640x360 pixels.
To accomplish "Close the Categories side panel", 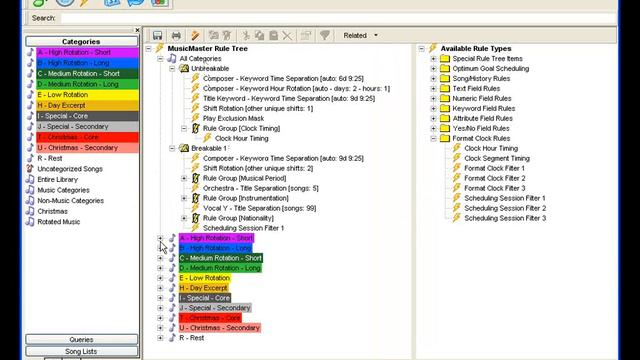I will coord(137,30).
